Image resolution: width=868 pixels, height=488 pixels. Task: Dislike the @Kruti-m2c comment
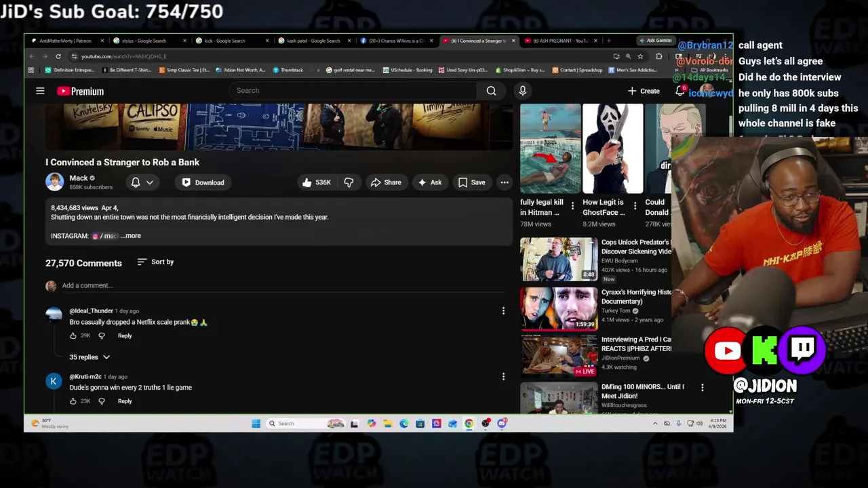tap(102, 401)
